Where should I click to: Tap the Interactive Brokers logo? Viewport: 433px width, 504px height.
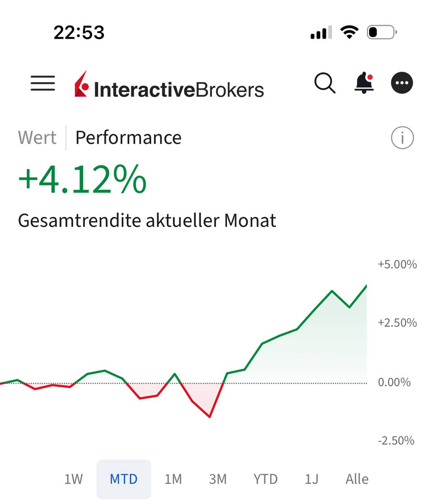click(169, 85)
